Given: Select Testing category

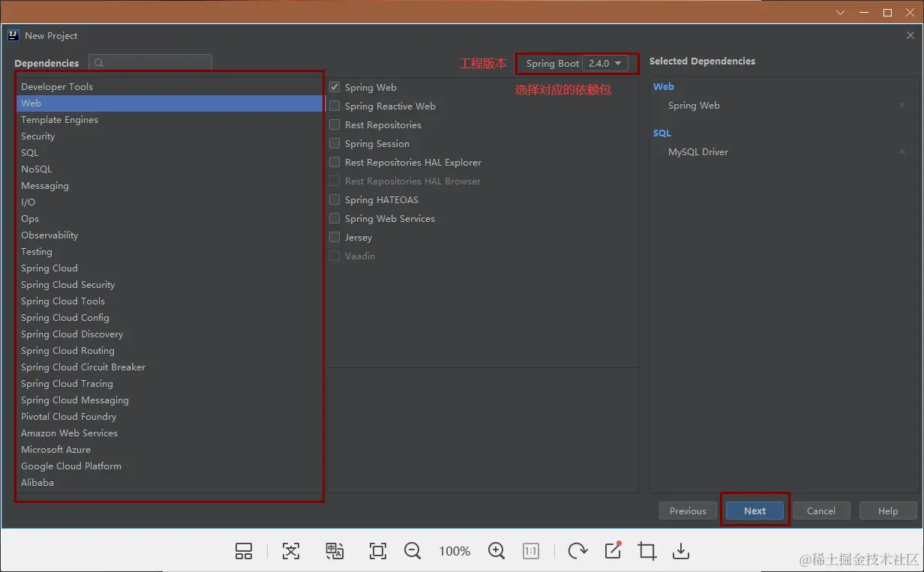Looking at the screenshot, I should coord(169,252).
